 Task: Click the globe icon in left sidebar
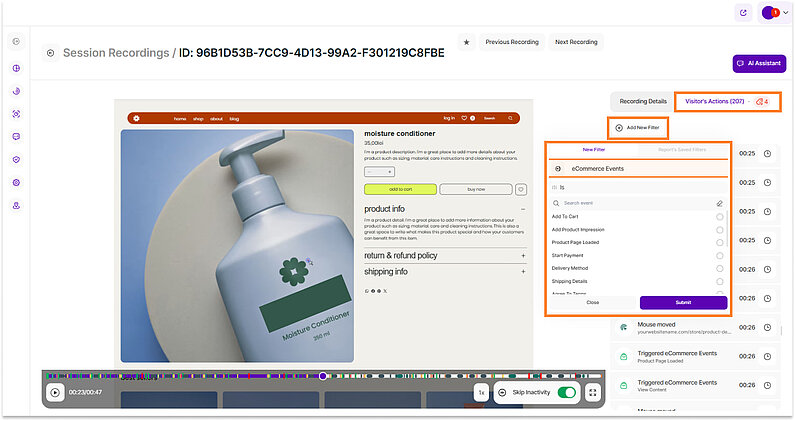(16, 68)
